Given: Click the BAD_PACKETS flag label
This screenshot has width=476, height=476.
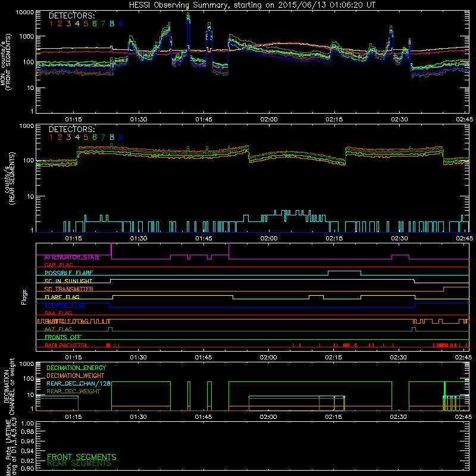Looking at the screenshot, I should click(x=65, y=345).
